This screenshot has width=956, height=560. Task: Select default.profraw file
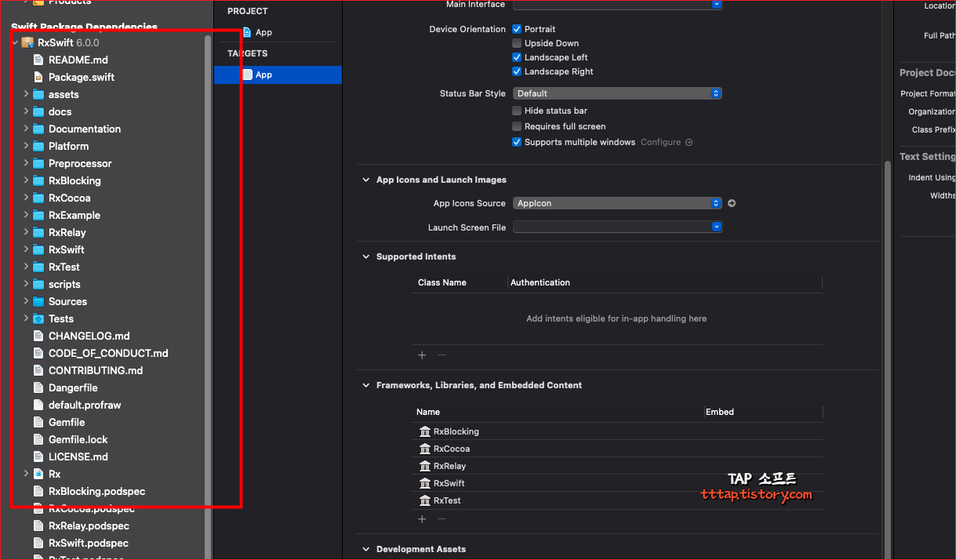[85, 405]
